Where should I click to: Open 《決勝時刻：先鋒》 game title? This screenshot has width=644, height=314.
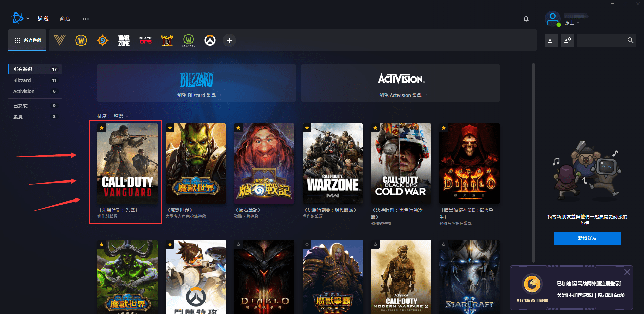tap(118, 210)
